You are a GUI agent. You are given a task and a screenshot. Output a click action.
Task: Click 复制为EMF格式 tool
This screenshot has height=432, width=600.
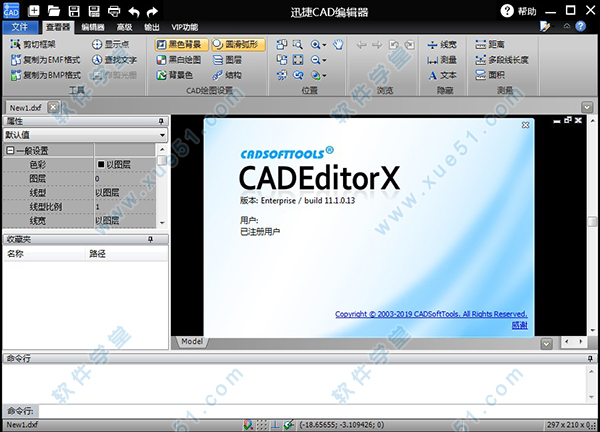click(x=46, y=60)
